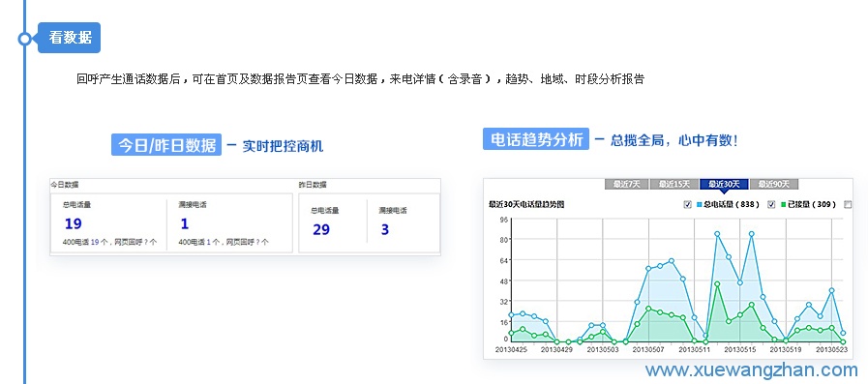
Task: Click the 32 y-axis label
Action: (x=504, y=302)
